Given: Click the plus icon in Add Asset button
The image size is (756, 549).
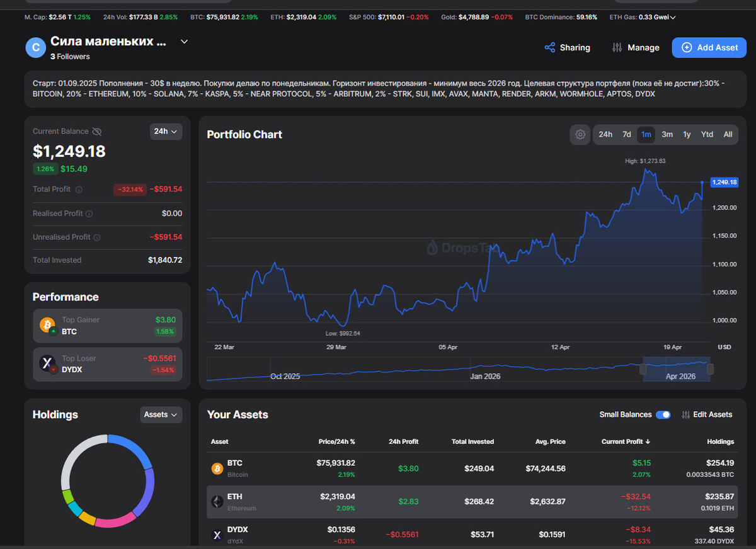Looking at the screenshot, I should click(687, 47).
